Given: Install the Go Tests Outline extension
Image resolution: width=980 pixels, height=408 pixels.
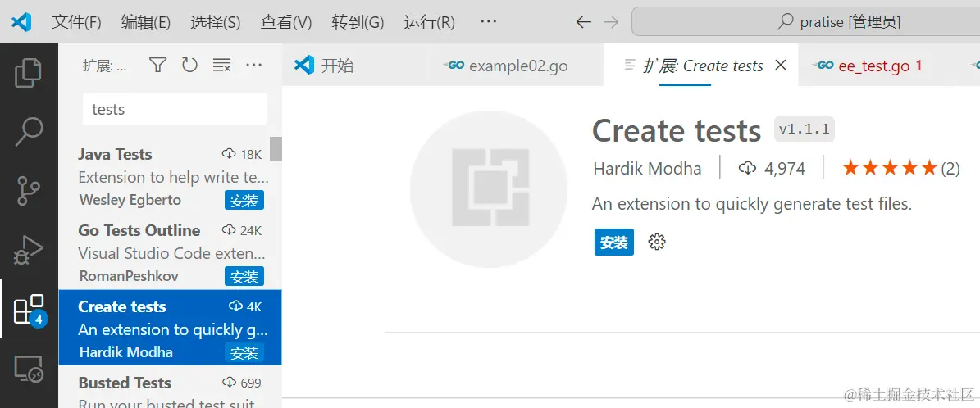Looking at the screenshot, I should [244, 276].
